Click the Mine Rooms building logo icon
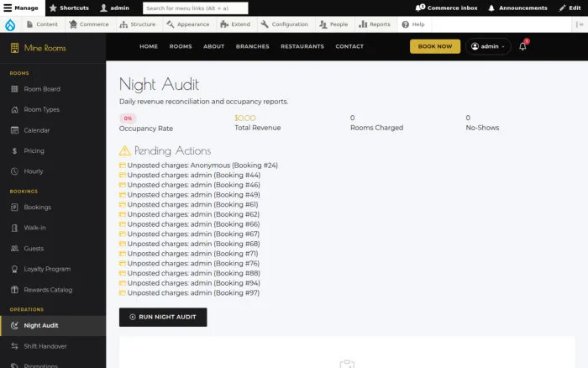The width and height of the screenshot is (588, 368). coord(14,48)
